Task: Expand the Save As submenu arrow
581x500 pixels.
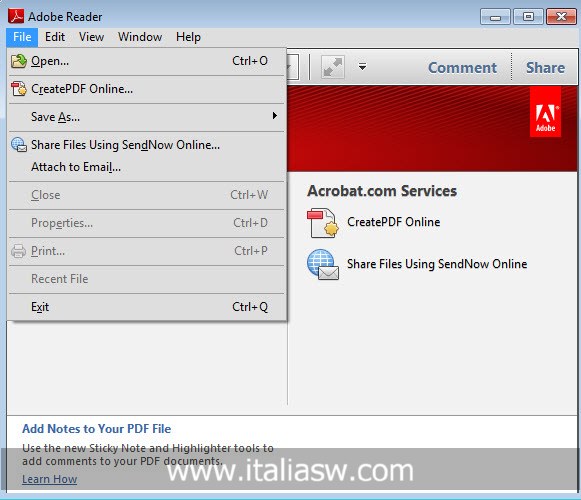Action: tap(275, 116)
